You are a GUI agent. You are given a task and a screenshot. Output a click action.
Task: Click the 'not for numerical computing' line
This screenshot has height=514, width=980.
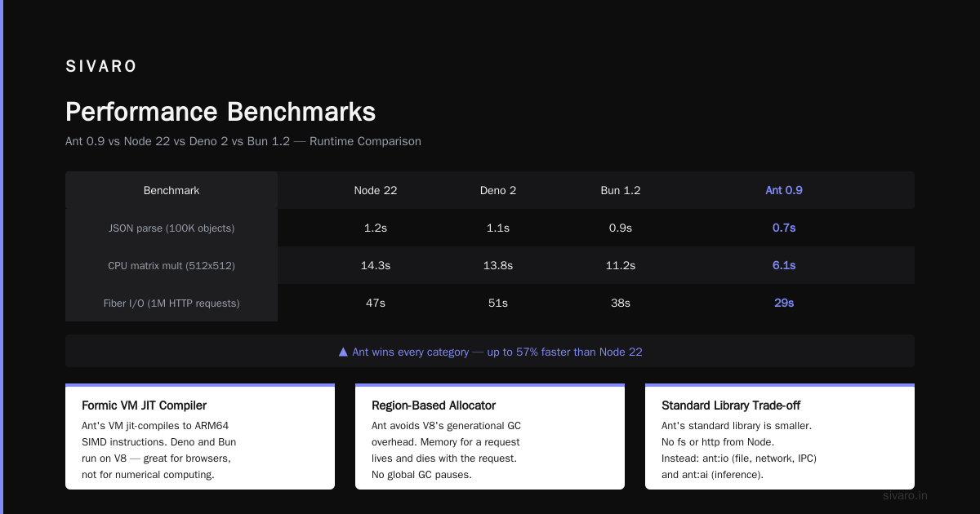point(148,474)
